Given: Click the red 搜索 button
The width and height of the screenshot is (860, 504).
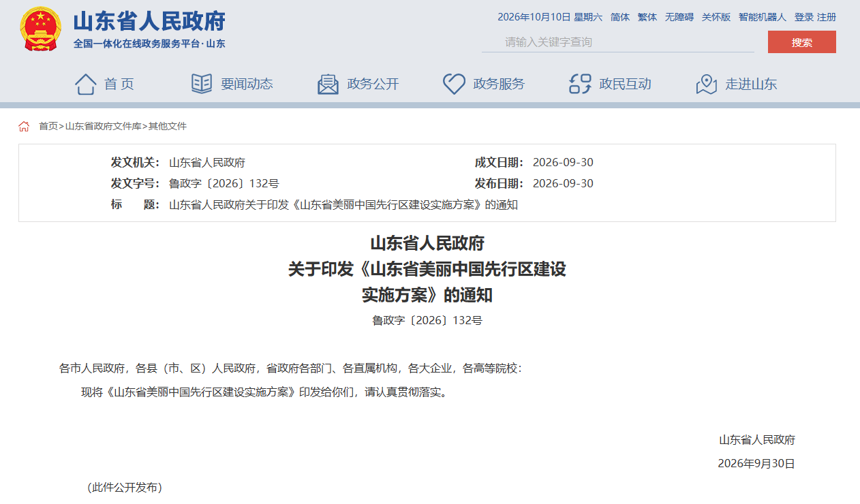Looking at the screenshot, I should point(802,42).
